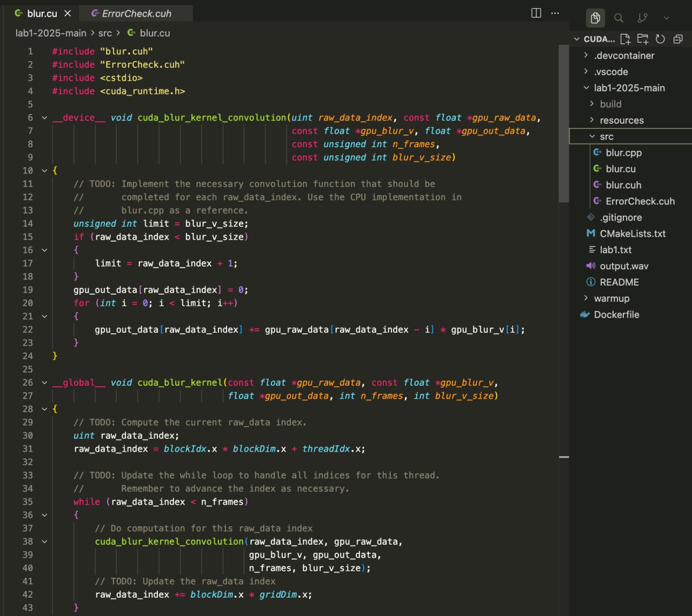
Task: Fold the if block at line 16
Action: point(44,250)
